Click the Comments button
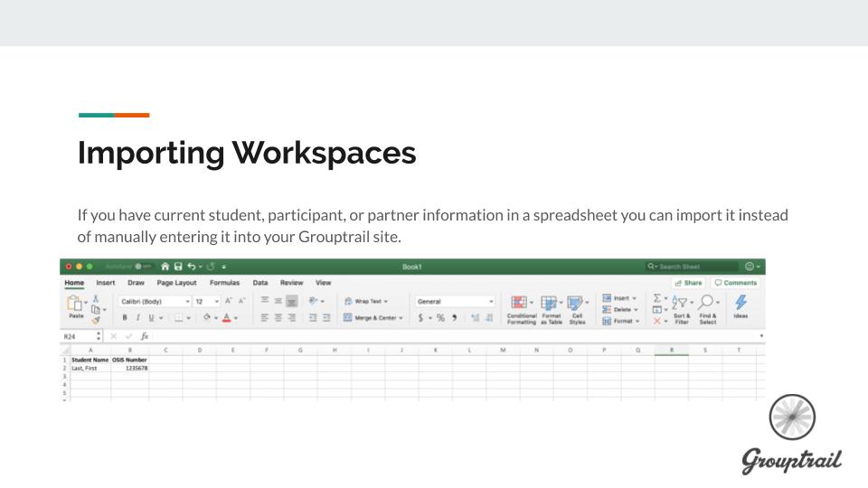 (x=736, y=283)
